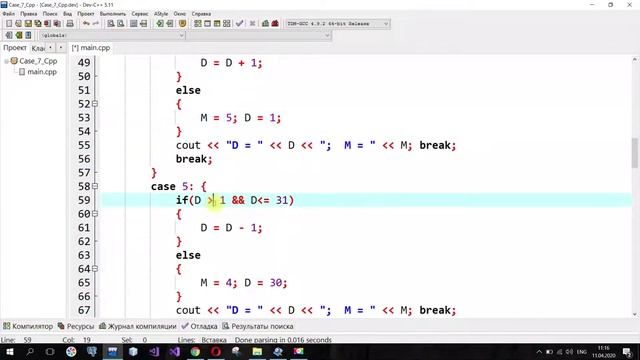This screenshot has width=640, height=360.
Task: Fold the code block at line 52
Action: [95, 104]
